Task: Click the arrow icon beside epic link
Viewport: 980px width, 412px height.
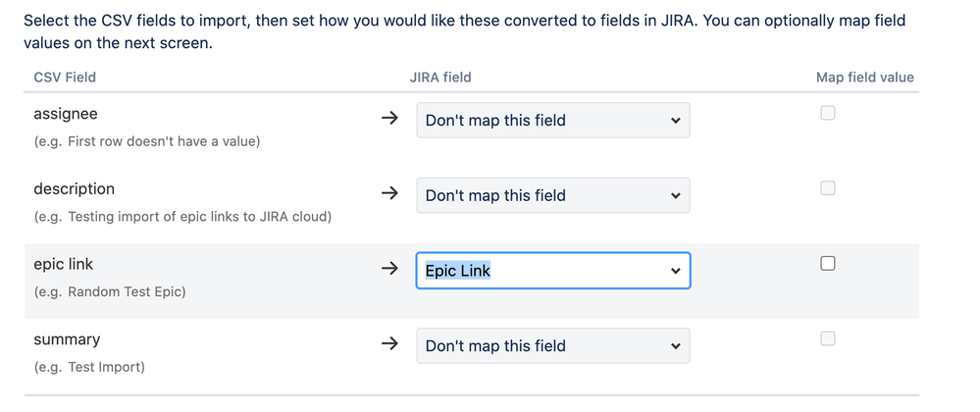Action: pos(389,269)
